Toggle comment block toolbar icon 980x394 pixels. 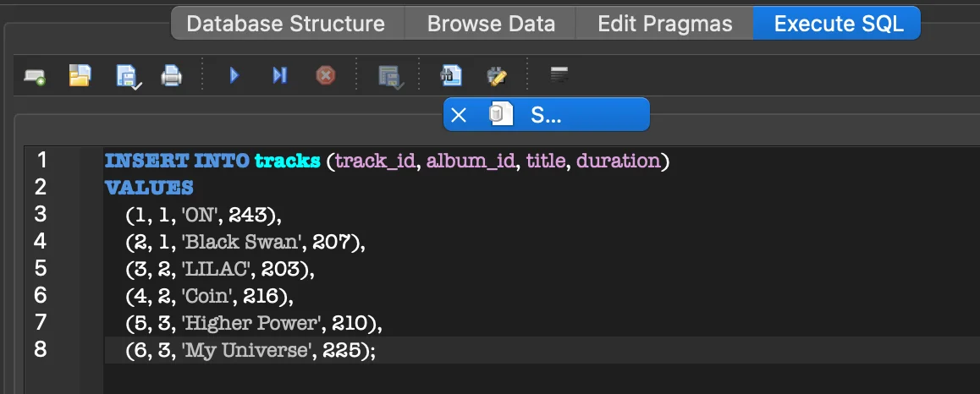point(559,76)
